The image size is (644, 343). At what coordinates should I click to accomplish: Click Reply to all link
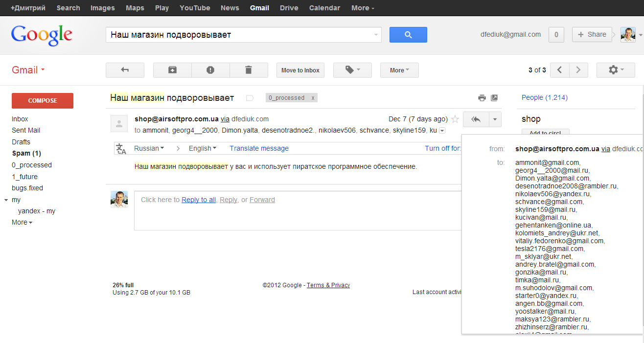coord(199,200)
